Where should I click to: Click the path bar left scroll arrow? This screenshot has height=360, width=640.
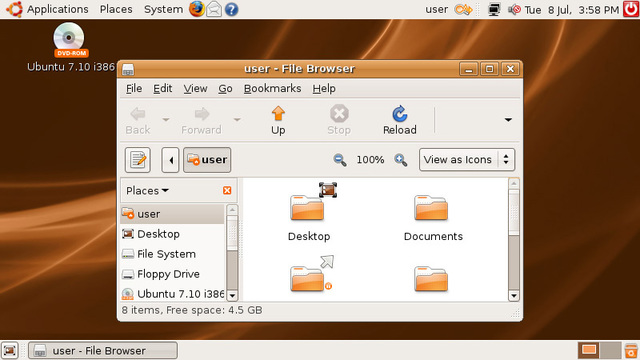[x=171, y=160]
